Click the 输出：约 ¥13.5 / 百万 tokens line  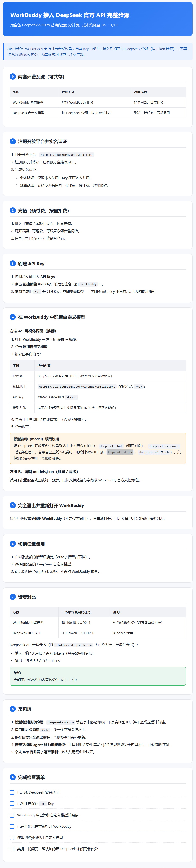point(37,661)
